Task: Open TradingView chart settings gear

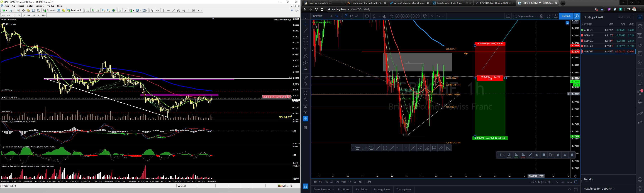Action: click(x=541, y=16)
